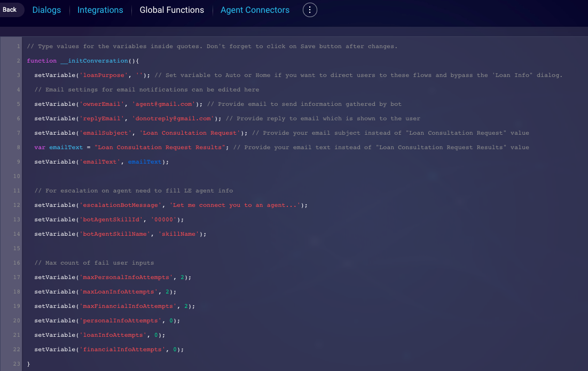The image size is (588, 371).
Task: Place cursor in 'Let me connect you to an agent...'
Action: point(235,205)
